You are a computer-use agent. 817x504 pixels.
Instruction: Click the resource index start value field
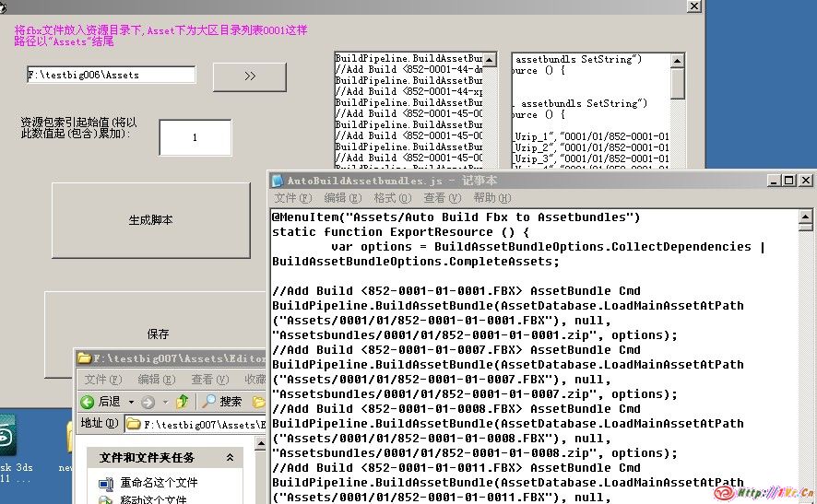[x=195, y=137]
